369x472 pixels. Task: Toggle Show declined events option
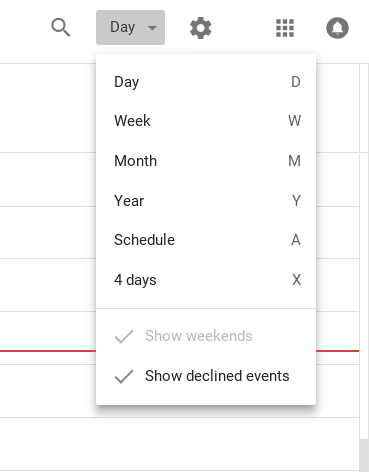[x=206, y=376]
